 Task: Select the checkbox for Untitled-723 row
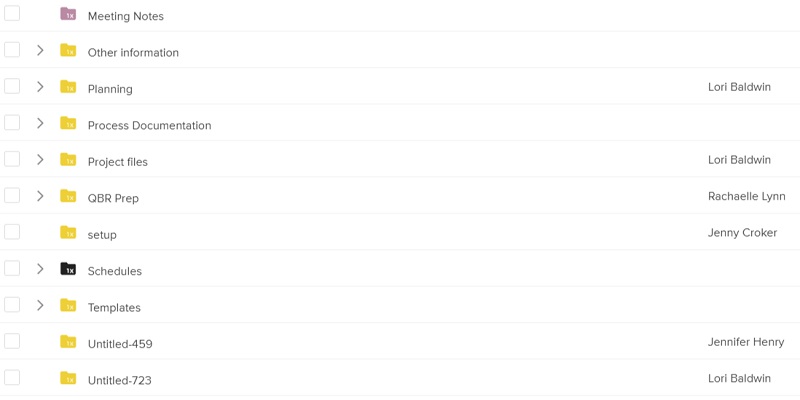pos(12,378)
